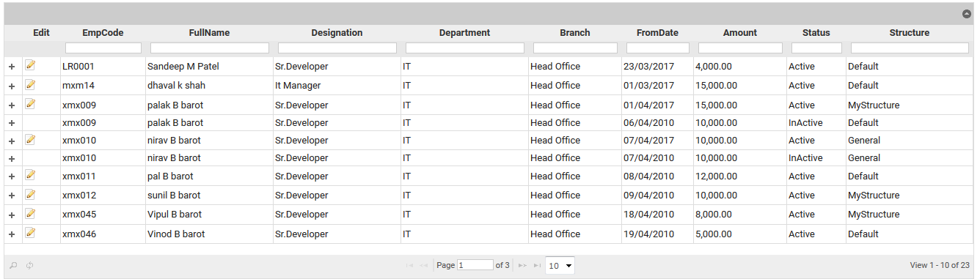Screen dimensions: 980x279
Task: Click the Branch filter text box
Action: click(x=575, y=48)
